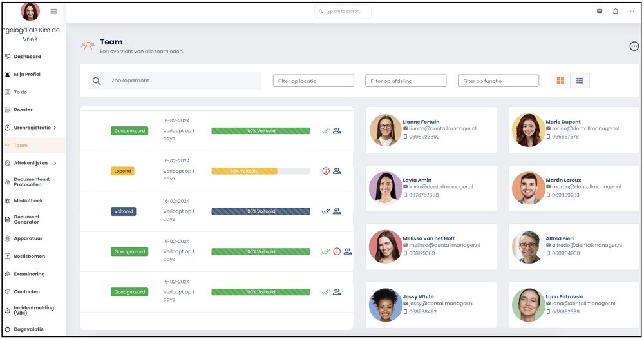The image size is (644, 339).
Task: Open the hamburger menu icon
Action: [53, 11]
